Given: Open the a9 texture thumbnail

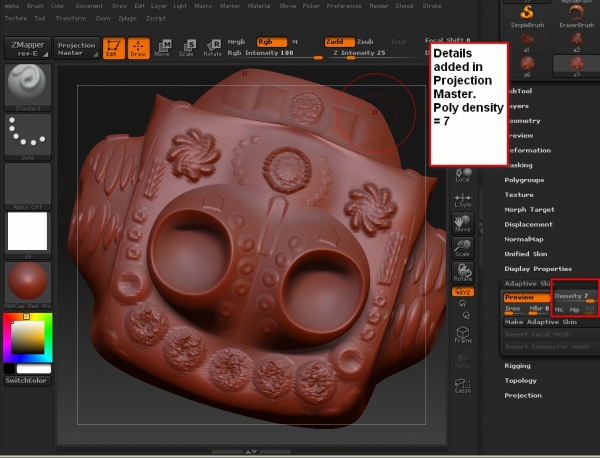Looking at the screenshot, I should pos(28,235).
